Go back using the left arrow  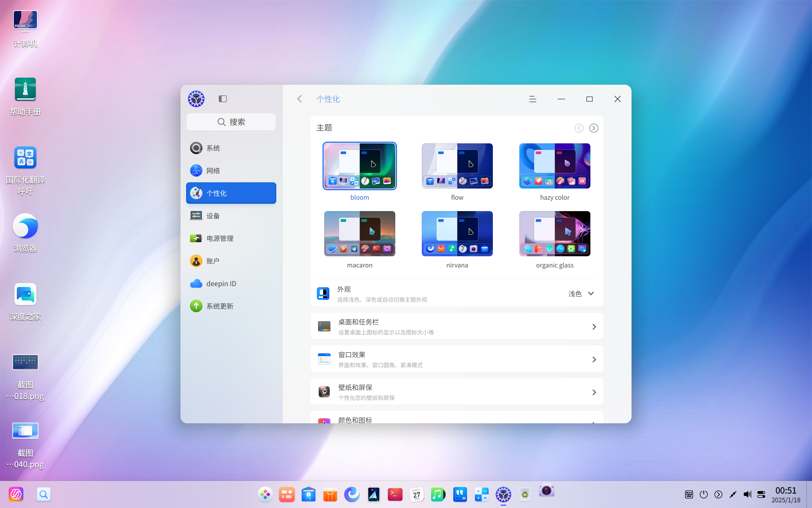(300, 99)
